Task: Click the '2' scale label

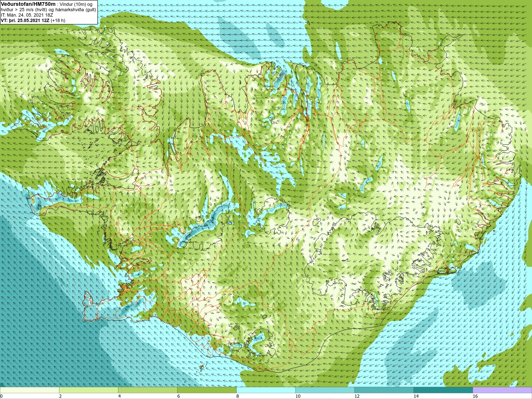Action: click(x=60, y=396)
